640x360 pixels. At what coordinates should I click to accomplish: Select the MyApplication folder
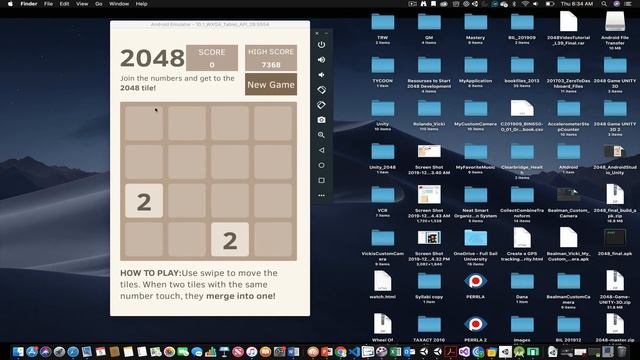tap(476, 65)
